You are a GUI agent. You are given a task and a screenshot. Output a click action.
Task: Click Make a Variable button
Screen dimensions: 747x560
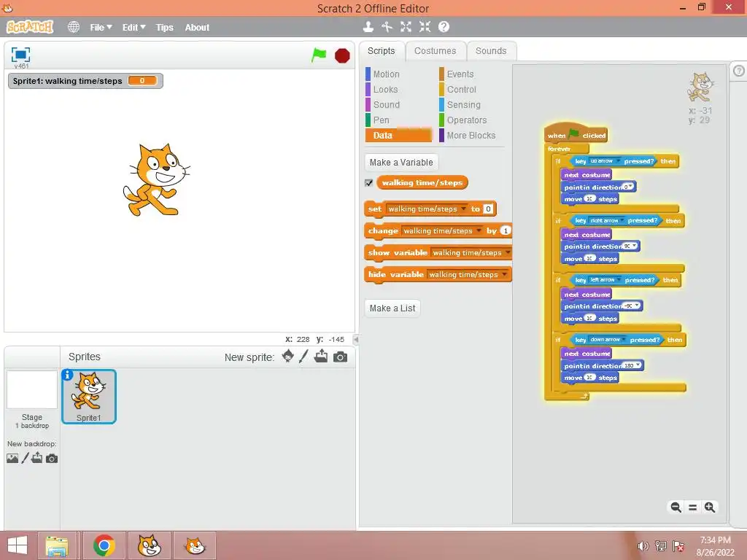pos(401,163)
